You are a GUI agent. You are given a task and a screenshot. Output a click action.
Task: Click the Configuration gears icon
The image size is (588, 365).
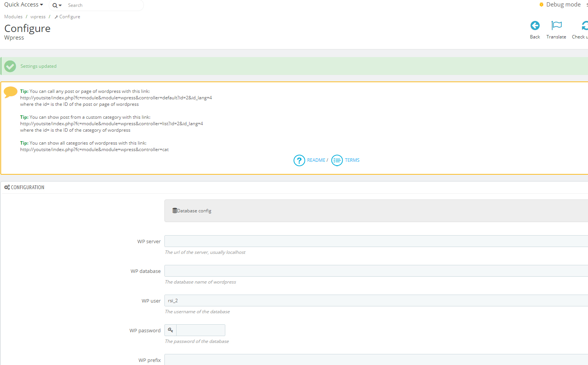tap(7, 187)
